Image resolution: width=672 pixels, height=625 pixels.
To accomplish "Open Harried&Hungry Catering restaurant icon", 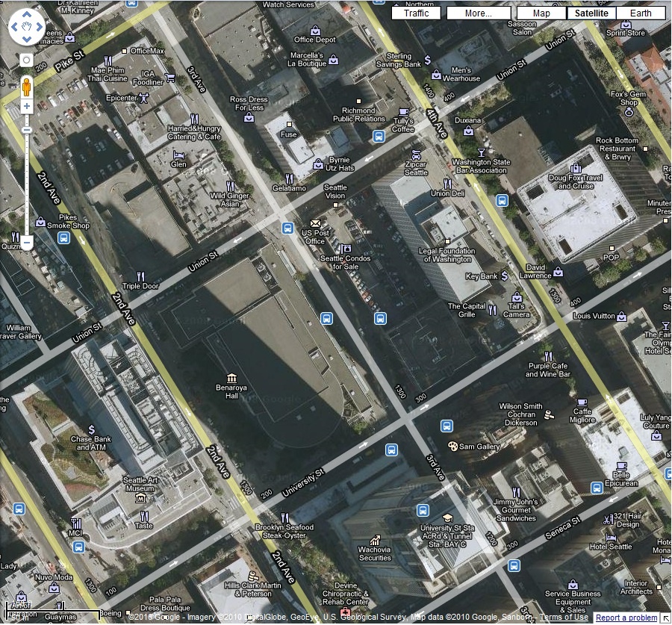I will pyautogui.click(x=195, y=119).
